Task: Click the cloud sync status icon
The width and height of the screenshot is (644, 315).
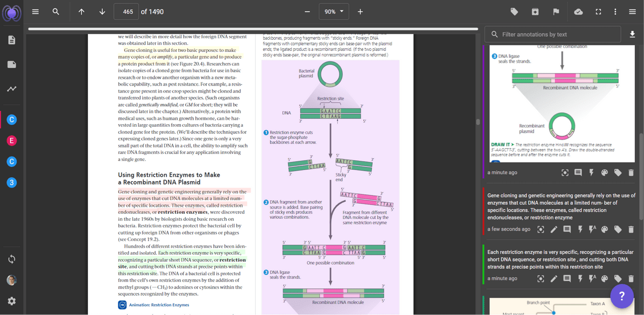Action: tap(579, 12)
